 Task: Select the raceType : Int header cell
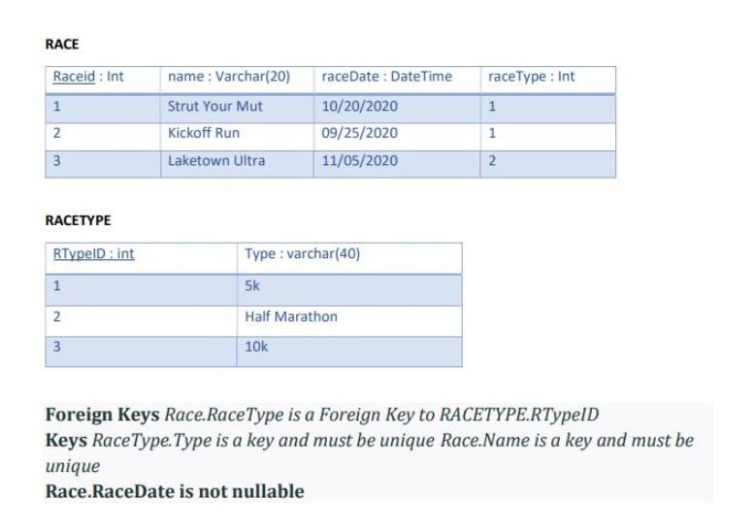[548, 80]
